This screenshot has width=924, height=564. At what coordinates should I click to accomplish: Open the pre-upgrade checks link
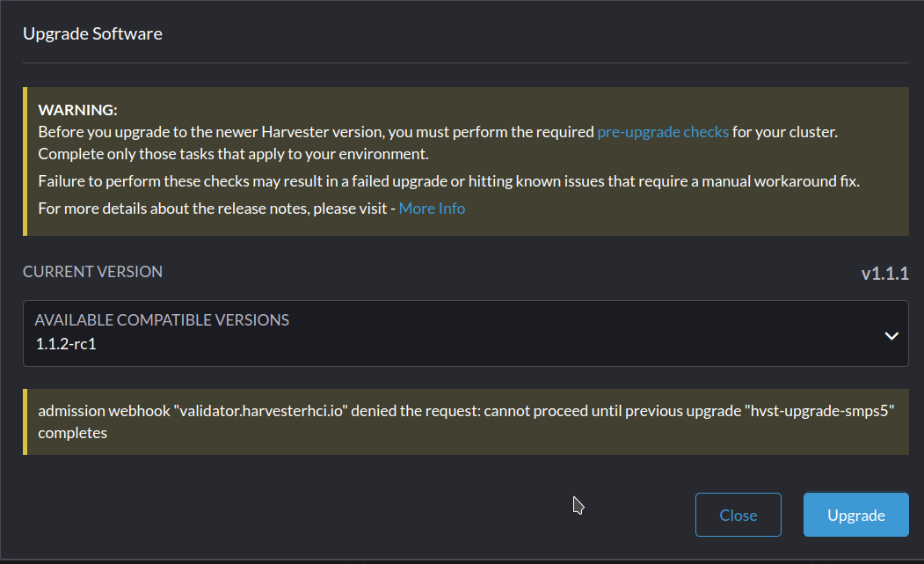pos(663,131)
